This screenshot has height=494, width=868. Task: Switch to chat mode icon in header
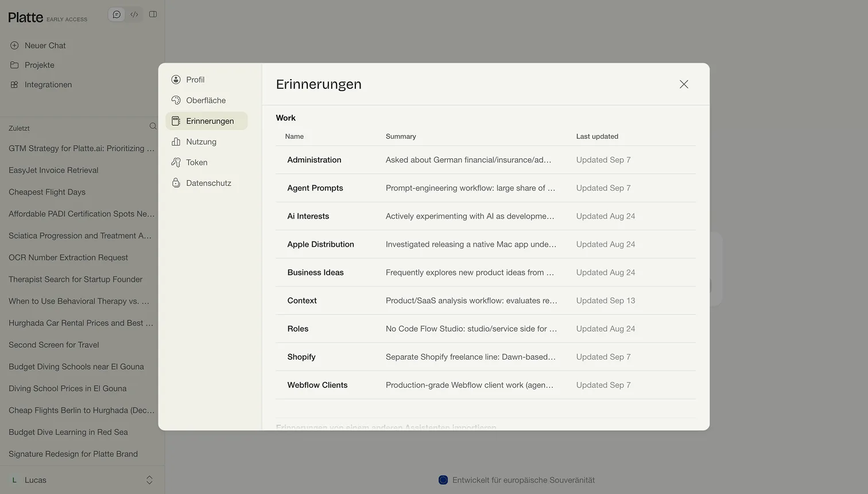117,14
